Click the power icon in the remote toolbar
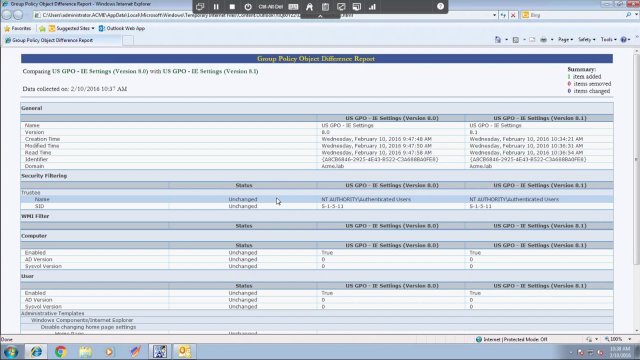The height and width of the screenshot is (360, 640). click(248, 7)
